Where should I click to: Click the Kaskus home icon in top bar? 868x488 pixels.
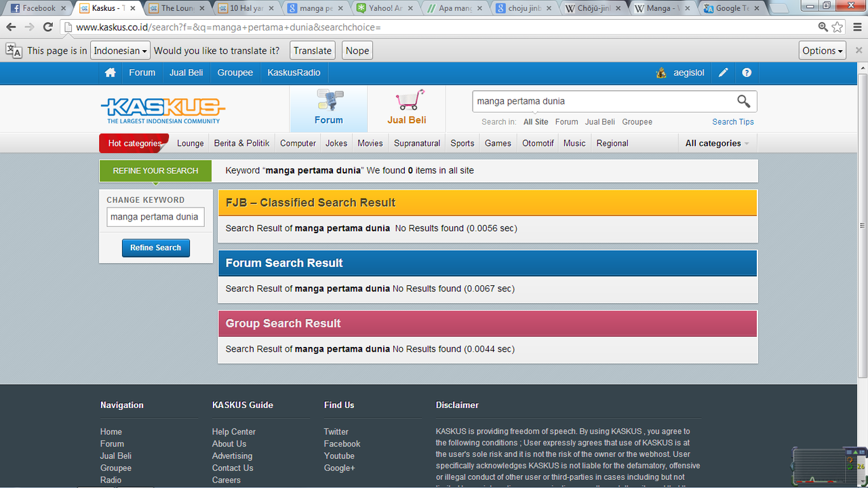110,73
